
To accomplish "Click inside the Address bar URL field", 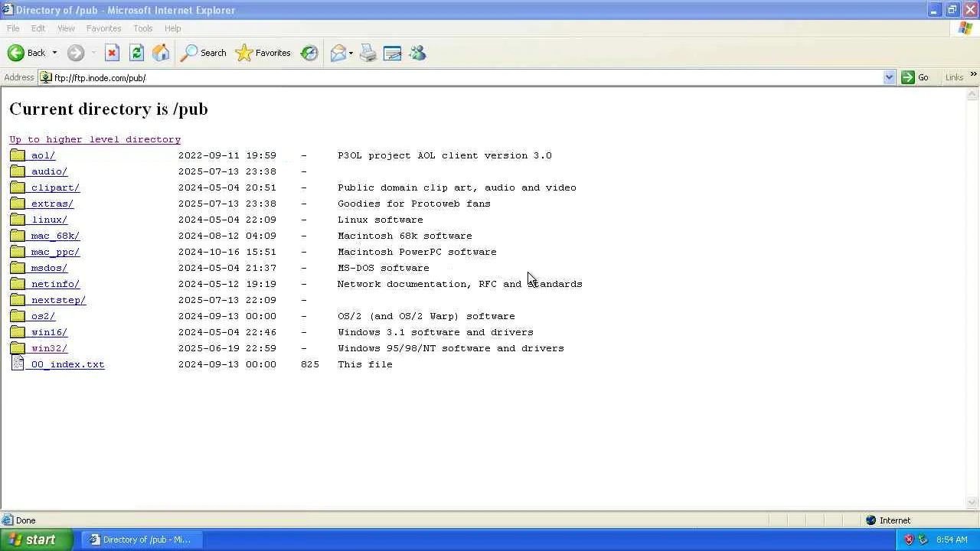I will [467, 77].
